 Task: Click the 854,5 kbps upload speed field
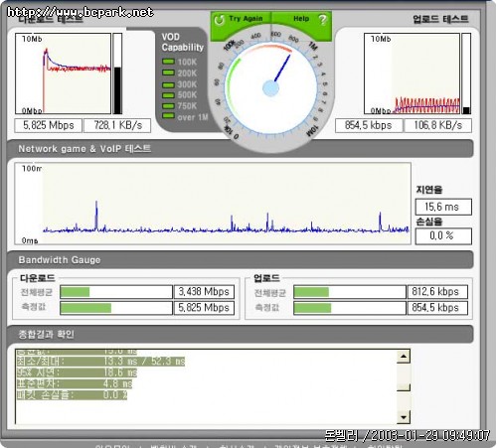coord(369,125)
